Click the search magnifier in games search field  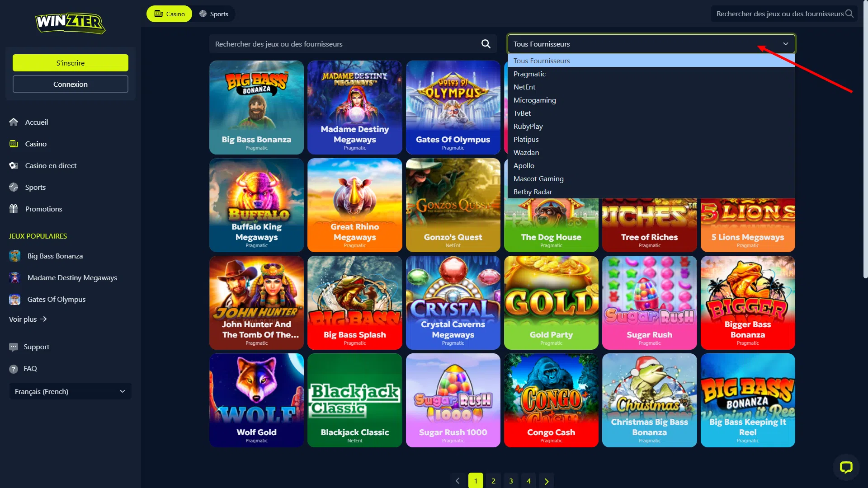[486, 44]
